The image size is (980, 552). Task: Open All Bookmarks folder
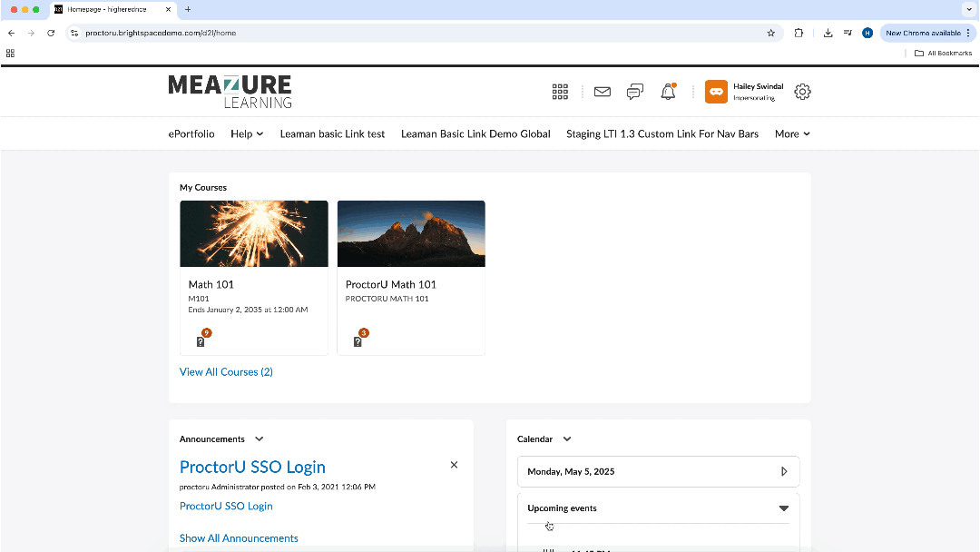click(943, 54)
